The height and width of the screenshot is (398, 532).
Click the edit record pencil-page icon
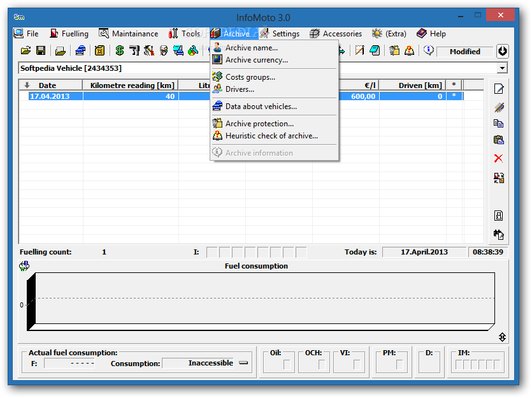499,89
